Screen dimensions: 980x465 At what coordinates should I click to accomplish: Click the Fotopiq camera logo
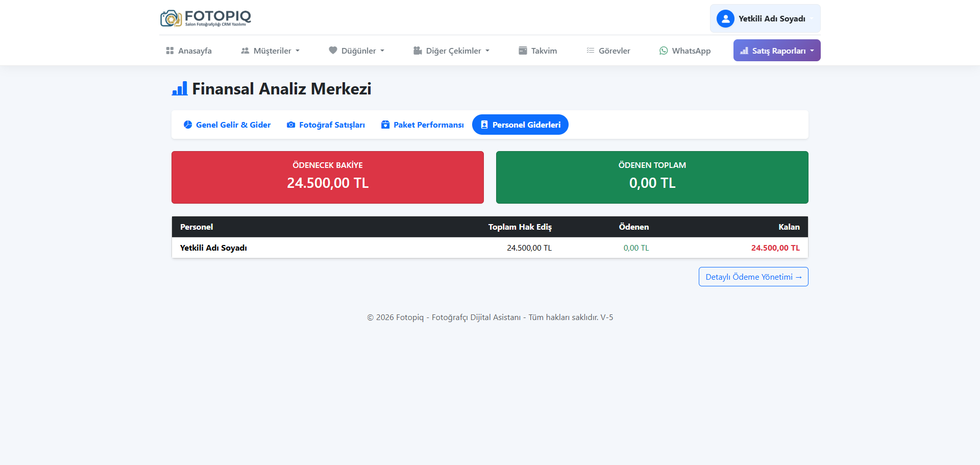[x=171, y=18]
